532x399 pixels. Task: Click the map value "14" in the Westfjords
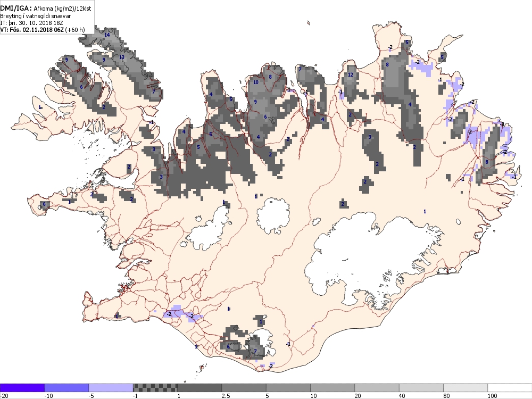[107, 35]
